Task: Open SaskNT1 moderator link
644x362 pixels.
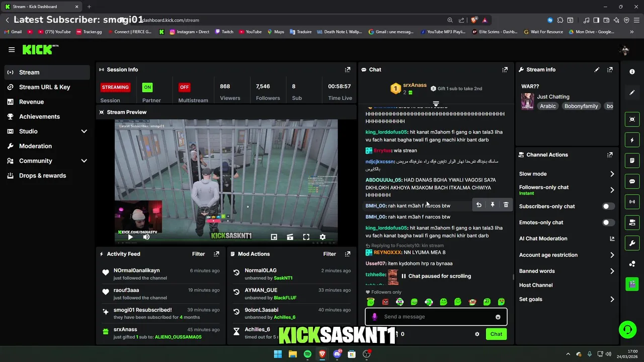Action: (283, 278)
